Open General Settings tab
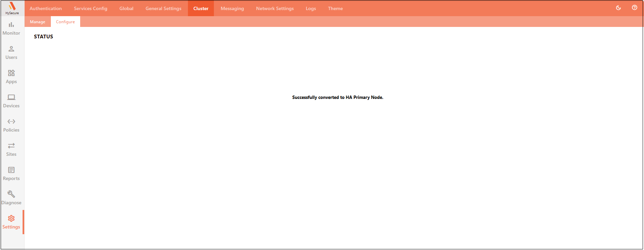 163,8
